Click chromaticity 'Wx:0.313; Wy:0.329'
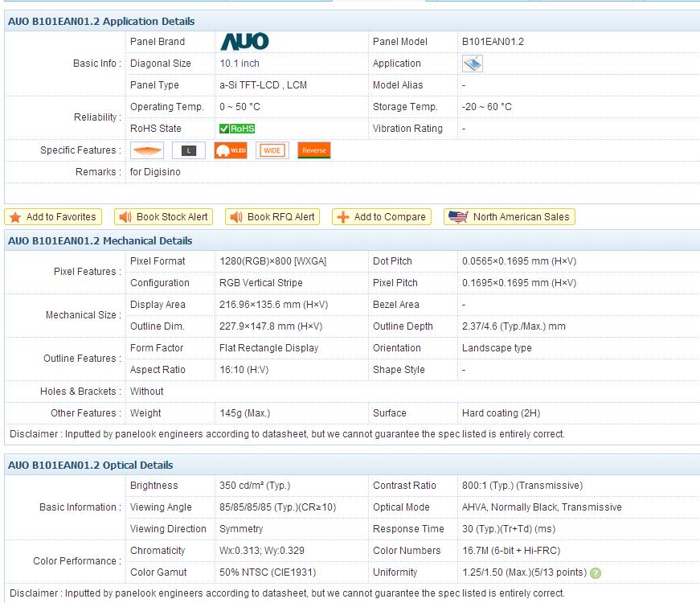700x603 pixels. click(262, 551)
